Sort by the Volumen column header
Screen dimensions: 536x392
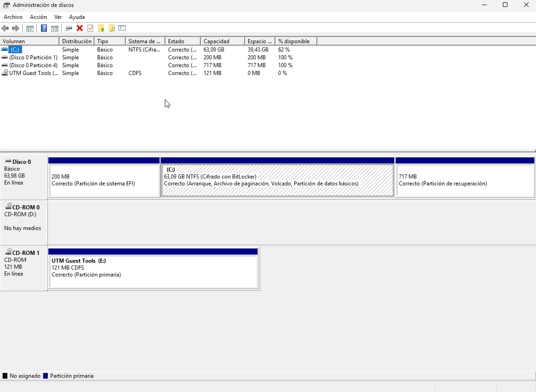[x=30, y=41]
